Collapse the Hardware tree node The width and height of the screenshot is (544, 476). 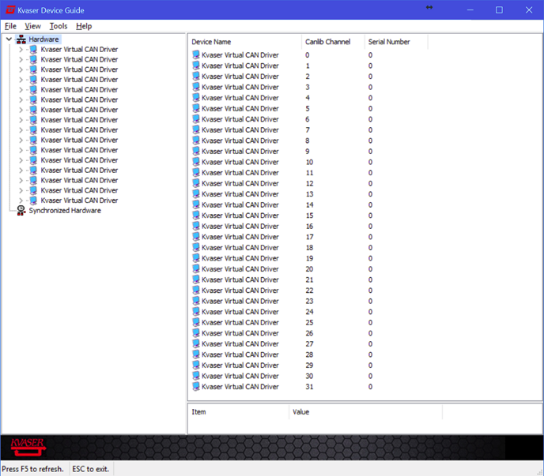click(x=9, y=39)
